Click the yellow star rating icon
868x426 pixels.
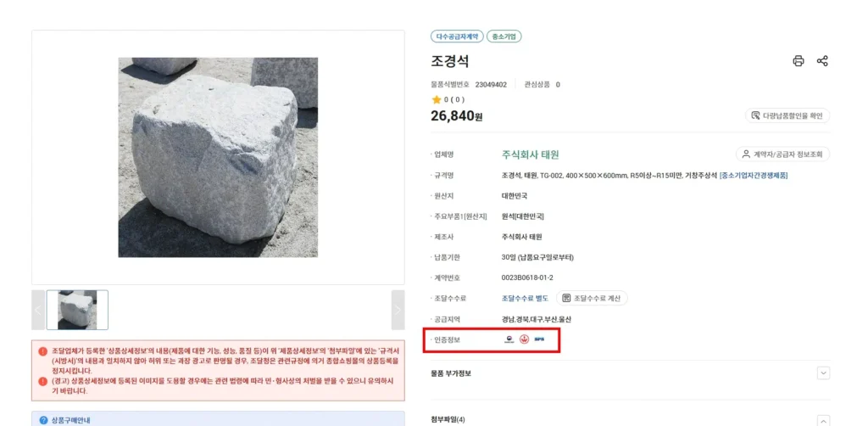pos(437,99)
